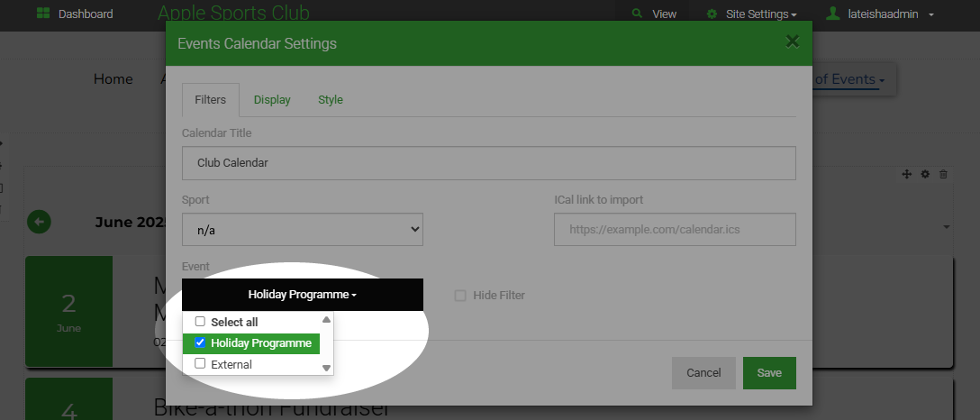Click the user profile icon
The image size is (980, 420).
tap(832, 14)
